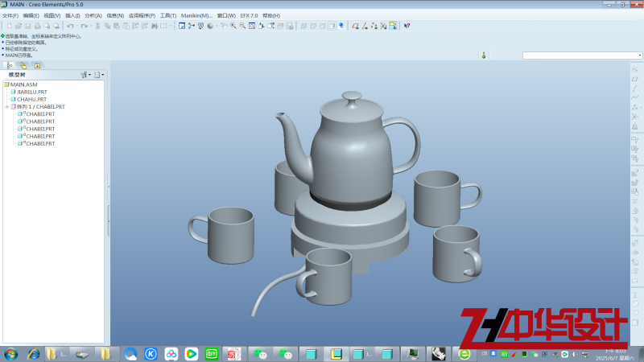Refit the model to the screen
Image resolution: width=644 pixels, height=362 pixels.
[252, 26]
